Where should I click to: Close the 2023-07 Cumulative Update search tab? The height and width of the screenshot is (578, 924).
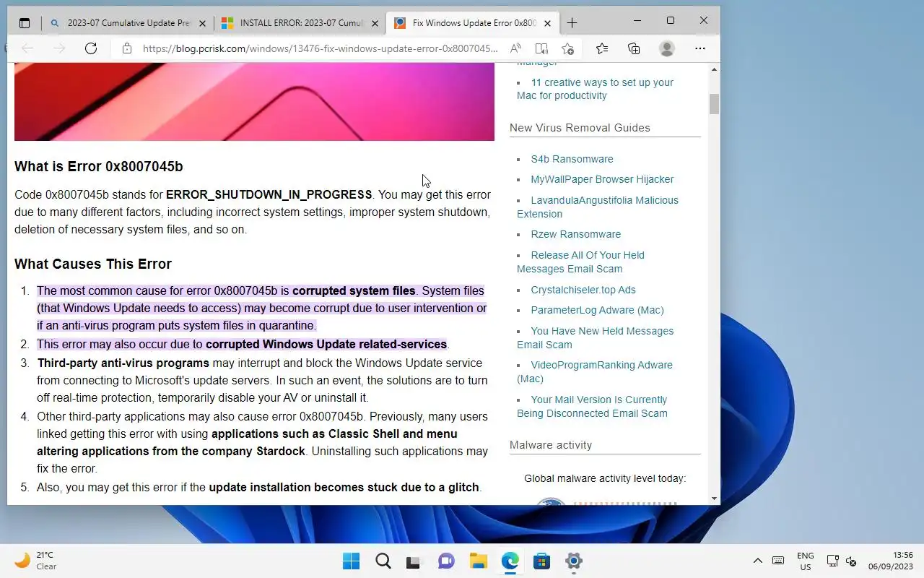tap(203, 23)
